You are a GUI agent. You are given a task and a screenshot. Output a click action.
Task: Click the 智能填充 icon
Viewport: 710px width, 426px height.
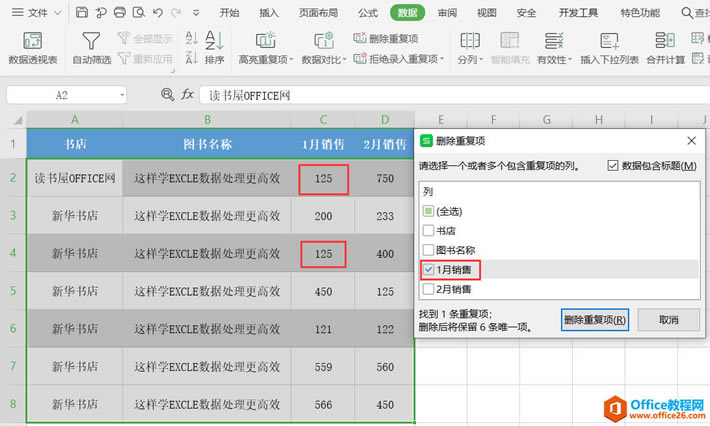[509, 41]
